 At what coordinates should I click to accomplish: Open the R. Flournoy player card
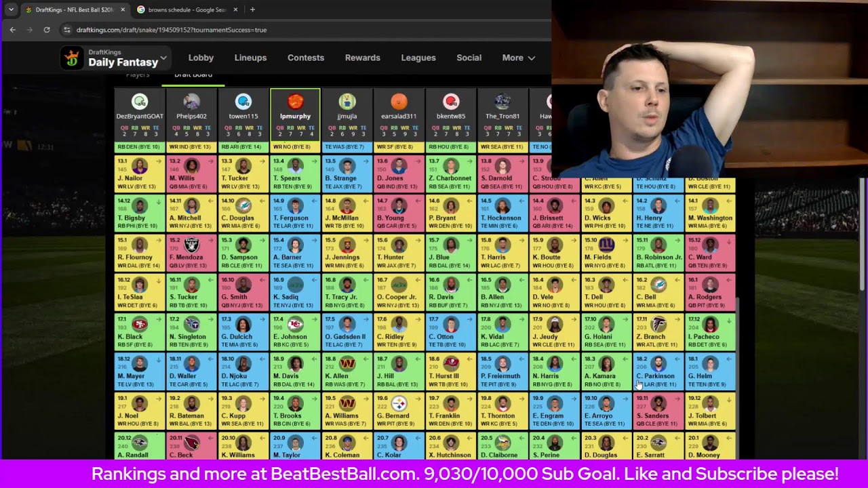coord(140,253)
